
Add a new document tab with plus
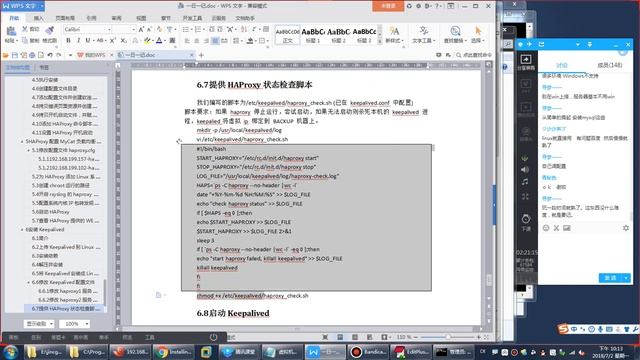point(201,55)
